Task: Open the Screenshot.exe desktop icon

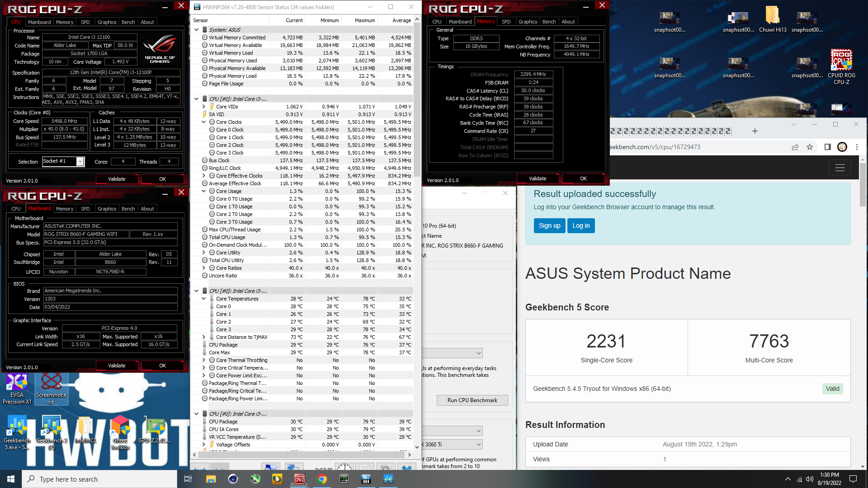Action: [51, 389]
